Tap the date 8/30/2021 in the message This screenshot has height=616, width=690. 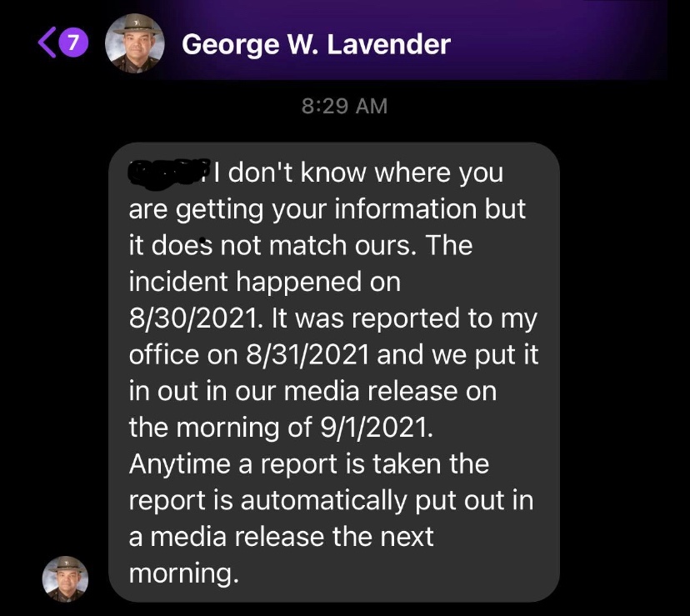tap(194, 318)
